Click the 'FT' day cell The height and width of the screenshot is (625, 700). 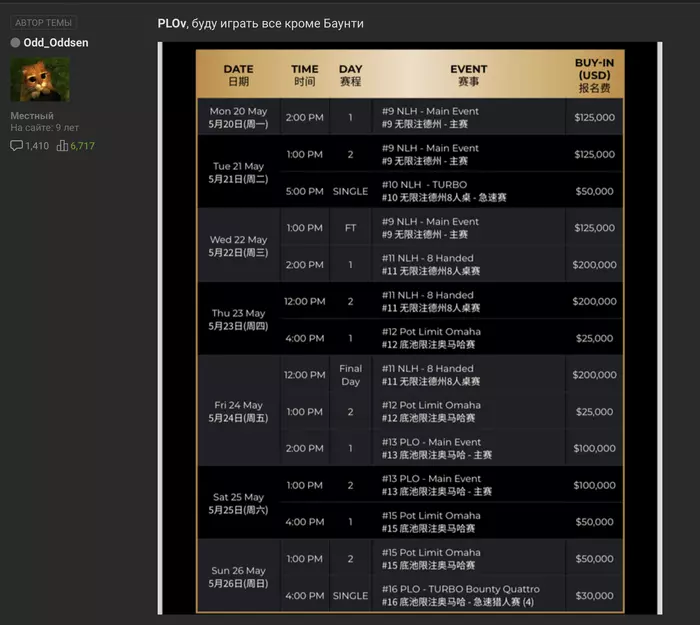350,228
